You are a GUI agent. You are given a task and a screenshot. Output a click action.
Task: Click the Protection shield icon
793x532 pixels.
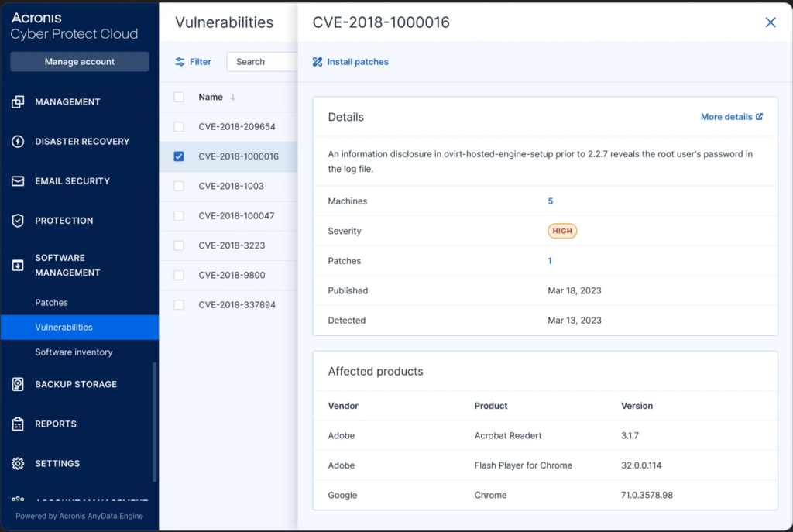pyautogui.click(x=16, y=220)
